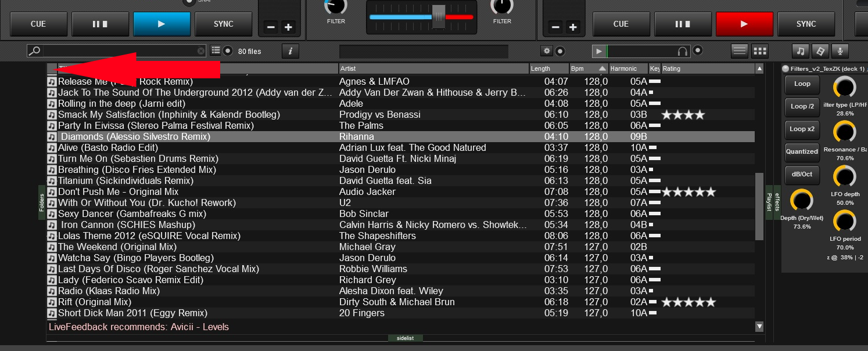Image resolution: width=868 pixels, height=351 pixels.
Task: Click the plus pitch button on right deck
Action: pos(573,27)
